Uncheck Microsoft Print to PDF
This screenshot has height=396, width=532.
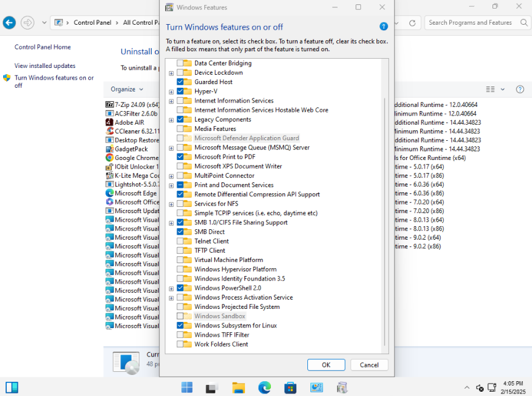[x=180, y=157]
